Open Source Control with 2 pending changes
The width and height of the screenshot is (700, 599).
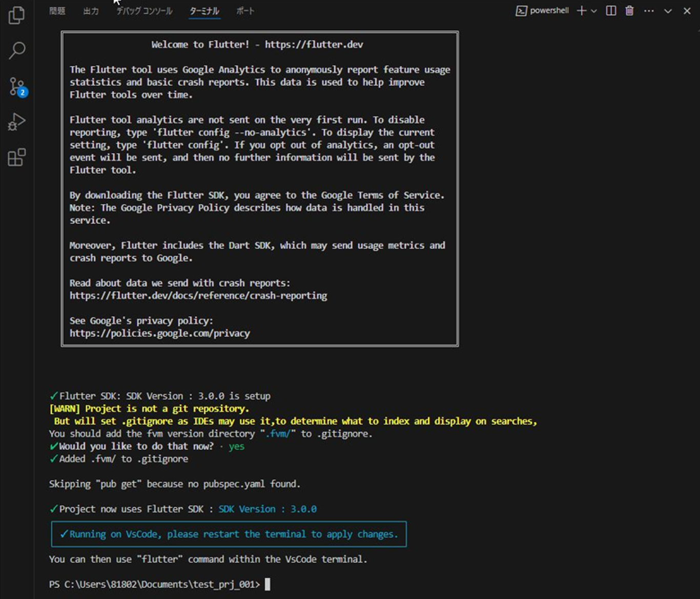[x=17, y=86]
